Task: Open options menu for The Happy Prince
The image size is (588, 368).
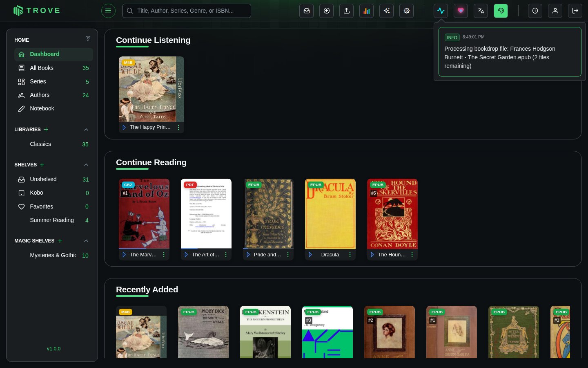Action: coord(178,128)
